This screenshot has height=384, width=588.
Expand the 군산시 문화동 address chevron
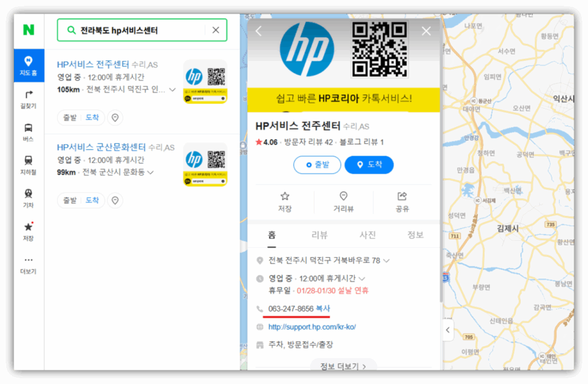pos(150,172)
